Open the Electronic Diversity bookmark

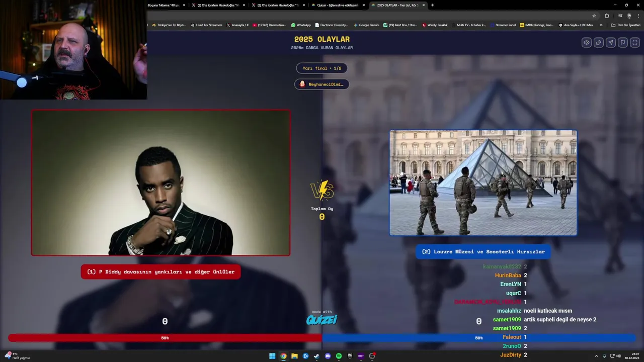tap(331, 25)
